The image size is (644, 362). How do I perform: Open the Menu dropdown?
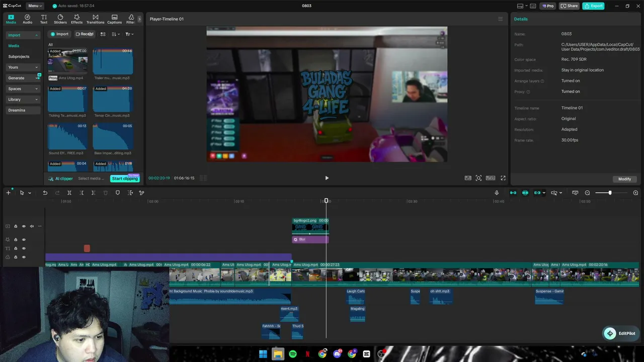(x=35, y=6)
